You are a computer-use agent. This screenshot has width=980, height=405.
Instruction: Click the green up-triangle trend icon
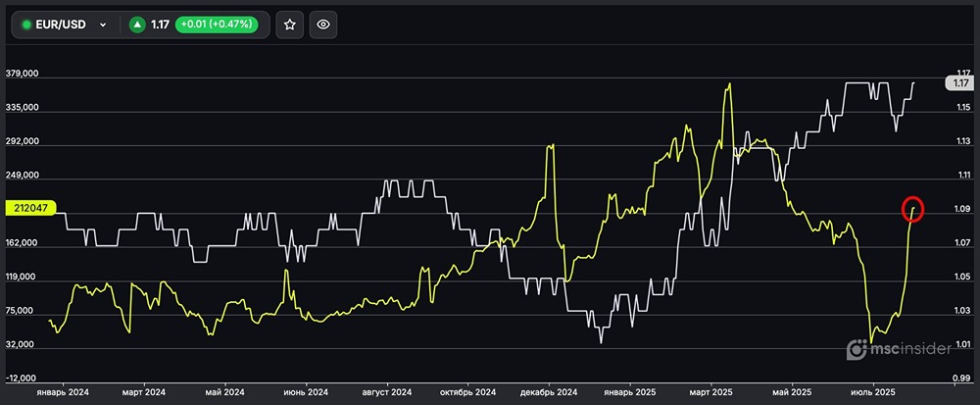(136, 25)
